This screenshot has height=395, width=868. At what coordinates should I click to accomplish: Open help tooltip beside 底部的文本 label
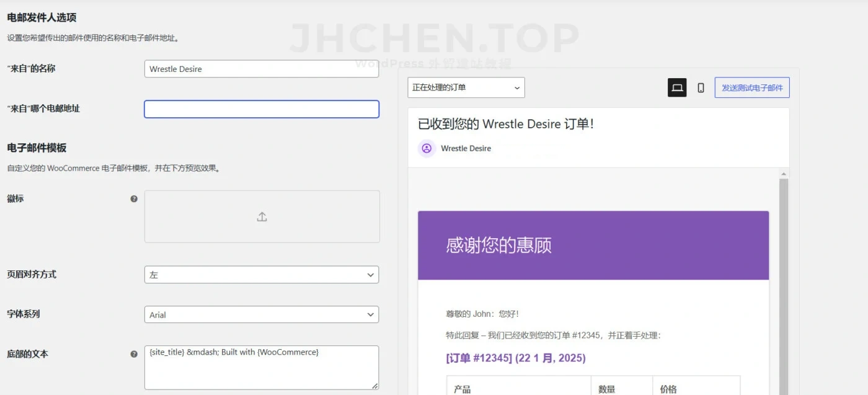coord(134,354)
